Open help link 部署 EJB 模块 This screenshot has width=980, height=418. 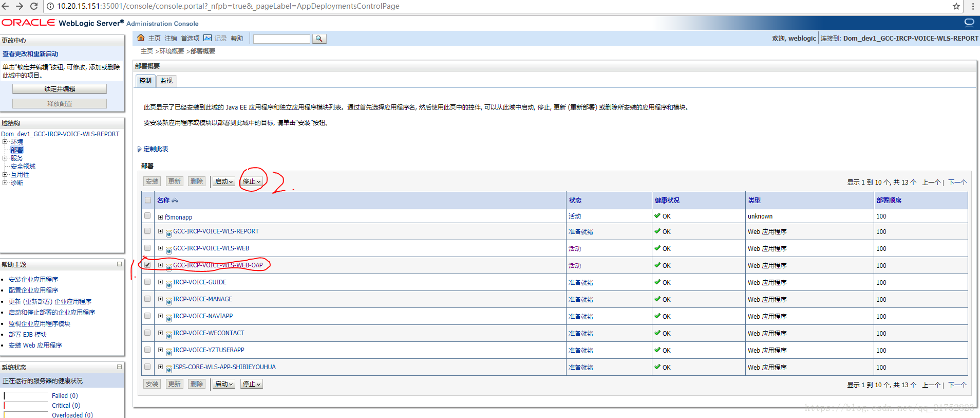point(28,335)
